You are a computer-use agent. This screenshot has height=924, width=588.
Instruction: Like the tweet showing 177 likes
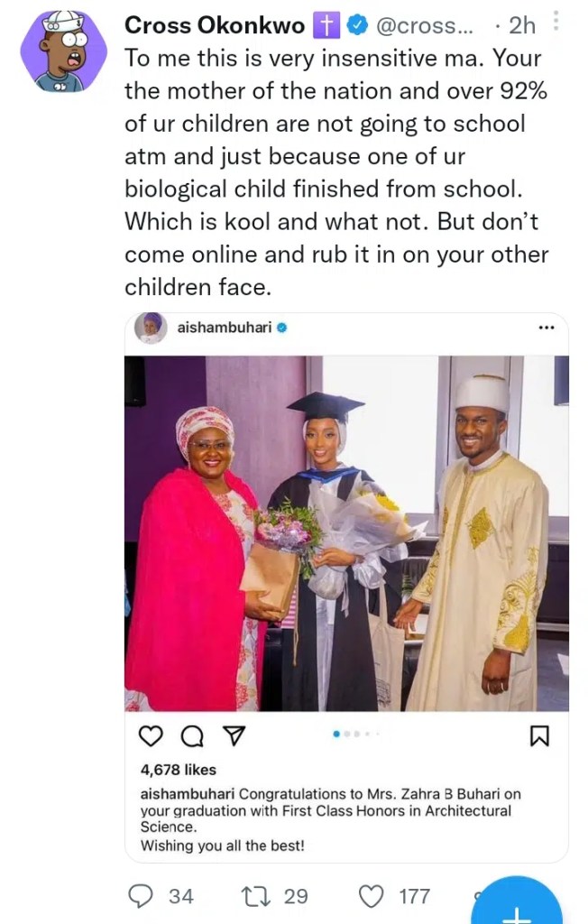click(x=372, y=895)
